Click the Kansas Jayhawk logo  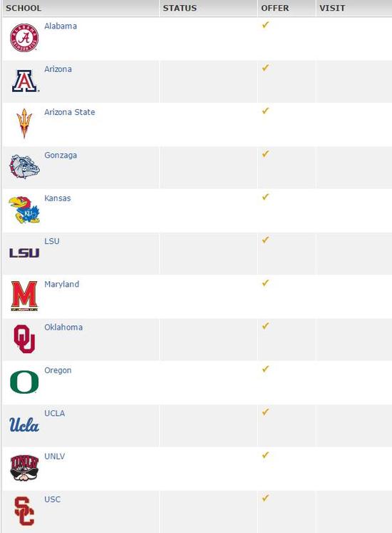pyautogui.click(x=24, y=210)
